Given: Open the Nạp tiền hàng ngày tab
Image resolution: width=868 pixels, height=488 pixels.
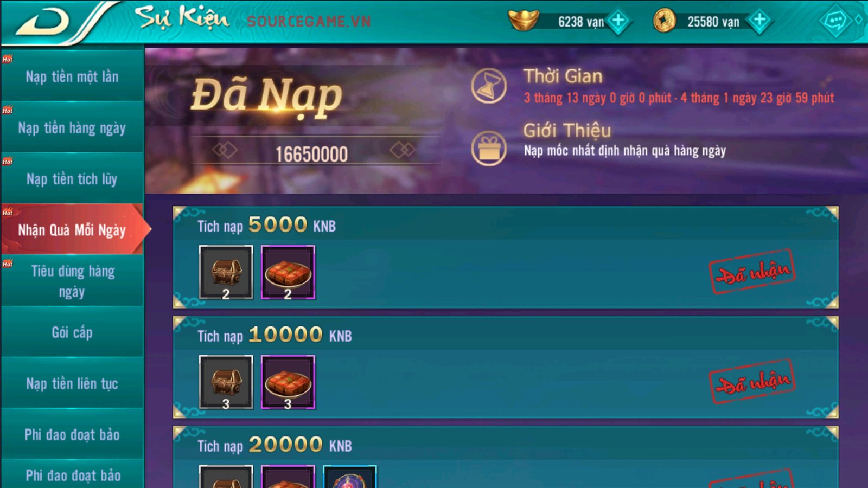Looking at the screenshot, I should [72, 127].
